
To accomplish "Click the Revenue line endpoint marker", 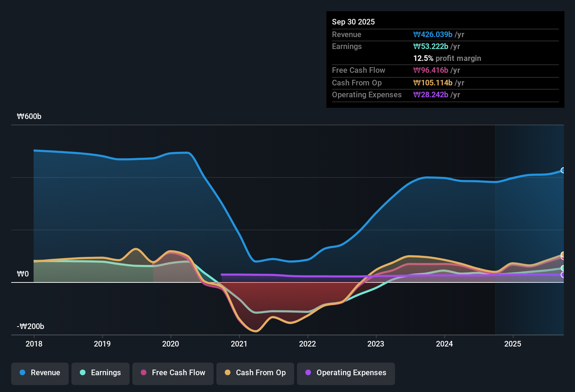I will click(563, 170).
